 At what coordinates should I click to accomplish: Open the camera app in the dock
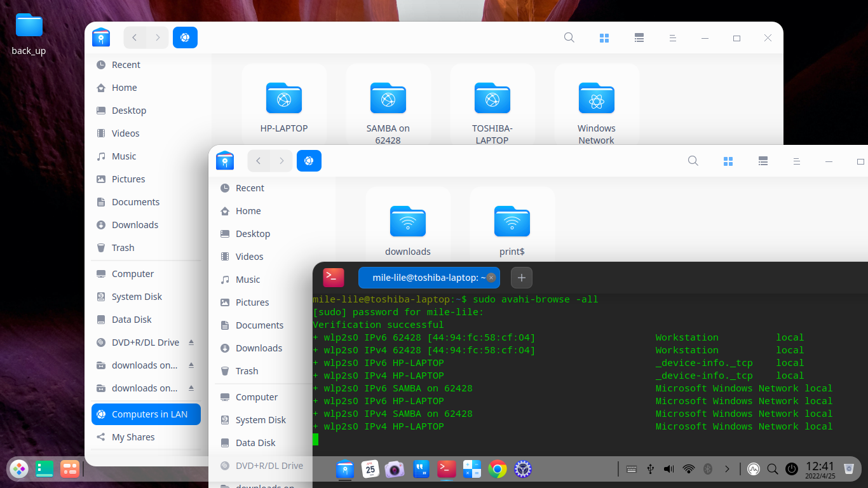[395, 470]
